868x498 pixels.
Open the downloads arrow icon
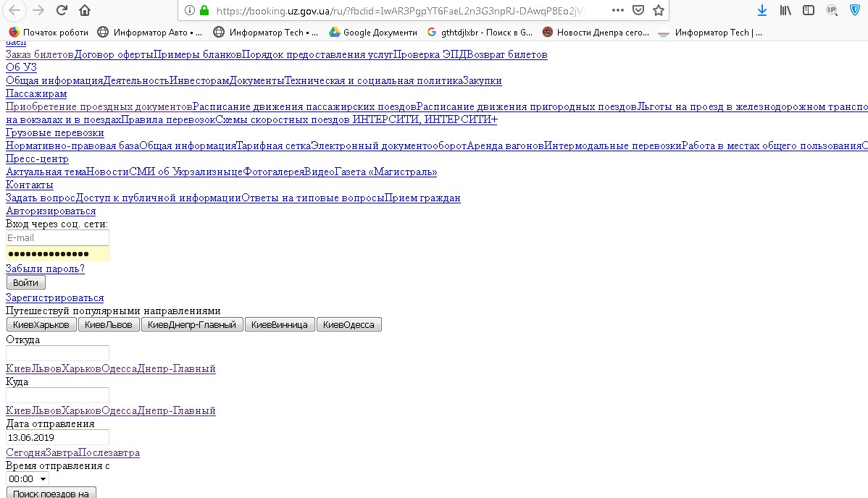[x=762, y=11]
